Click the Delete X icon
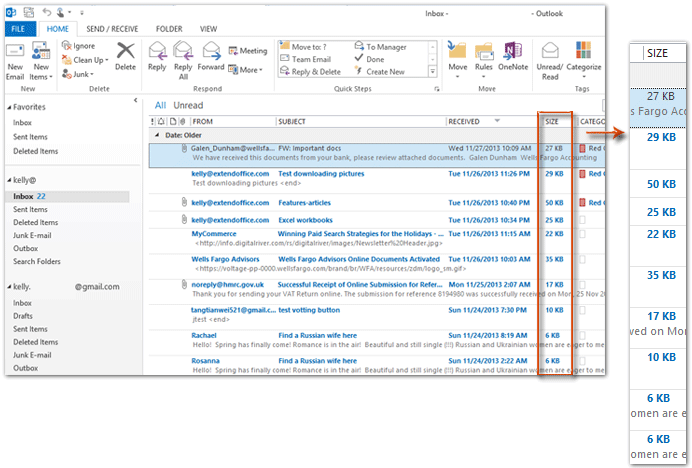Image resolution: width=692 pixels, height=468 pixels. 125,51
